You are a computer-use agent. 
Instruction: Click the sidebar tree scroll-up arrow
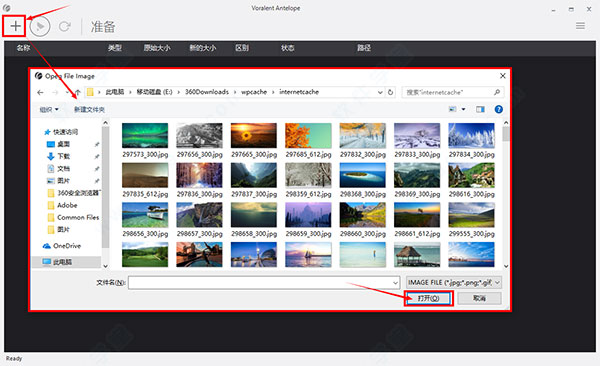click(x=105, y=123)
